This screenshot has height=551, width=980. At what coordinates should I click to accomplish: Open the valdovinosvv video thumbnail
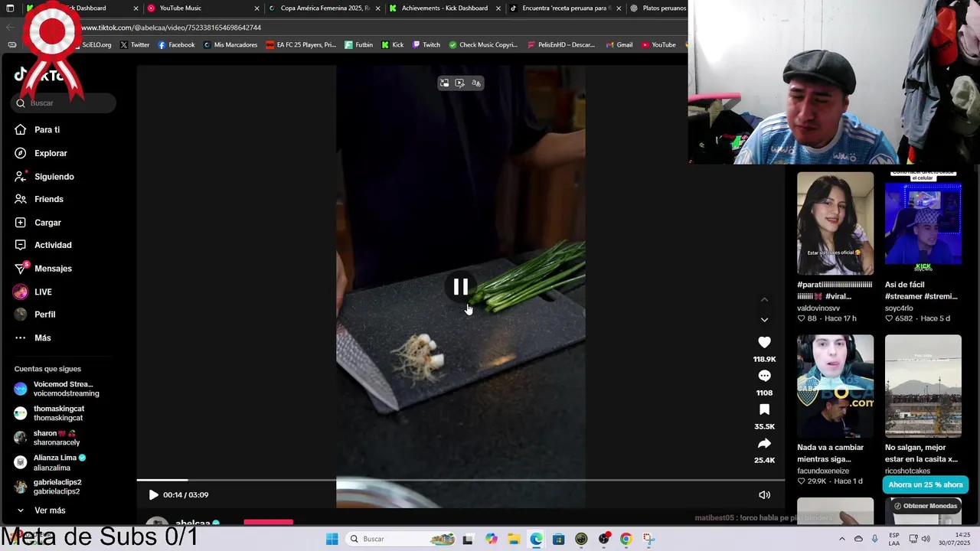(x=835, y=223)
